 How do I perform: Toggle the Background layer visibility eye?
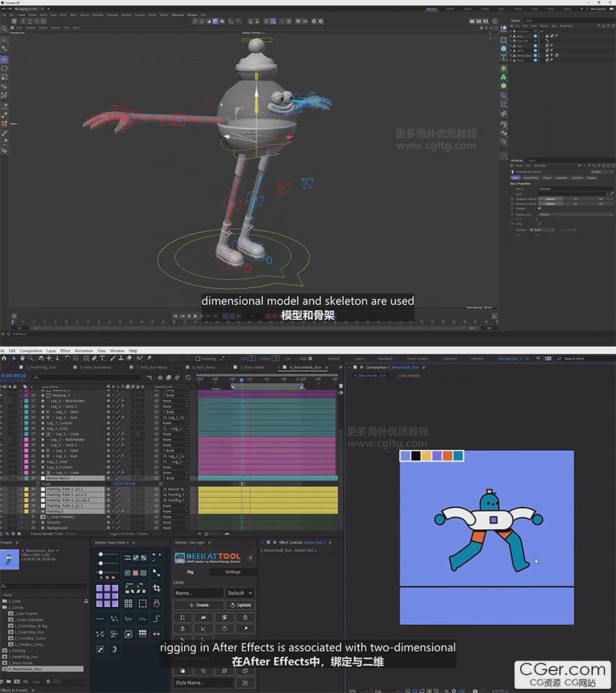2,528
